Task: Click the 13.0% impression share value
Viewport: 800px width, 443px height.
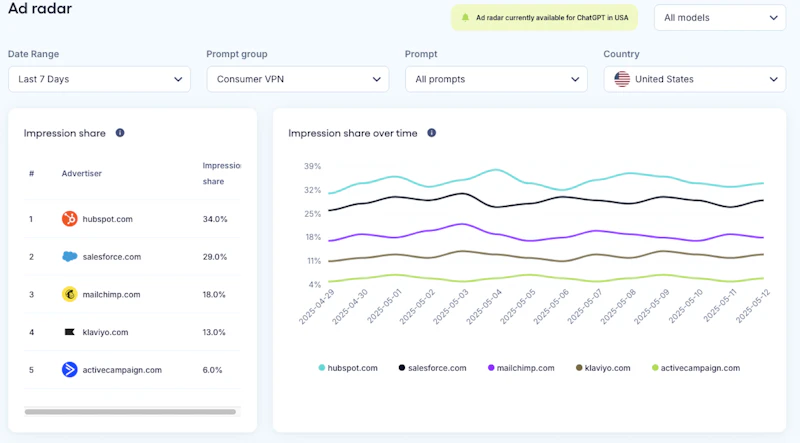Action: (214, 332)
